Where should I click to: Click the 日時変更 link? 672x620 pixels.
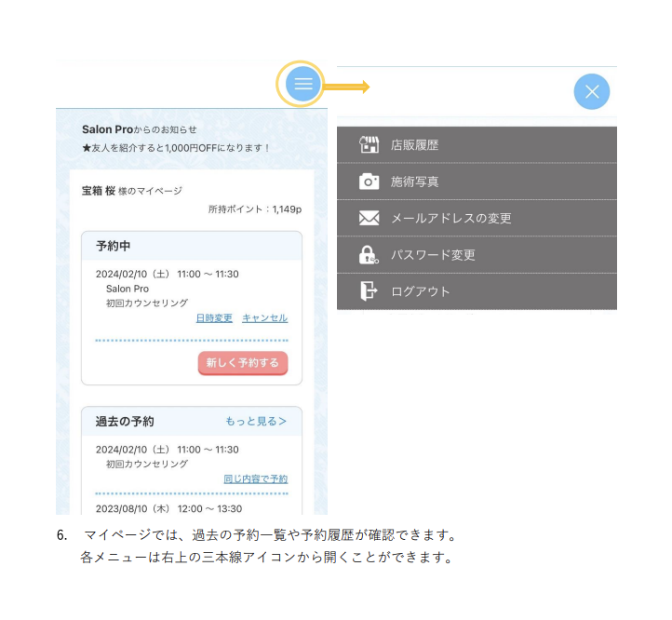coord(214,318)
